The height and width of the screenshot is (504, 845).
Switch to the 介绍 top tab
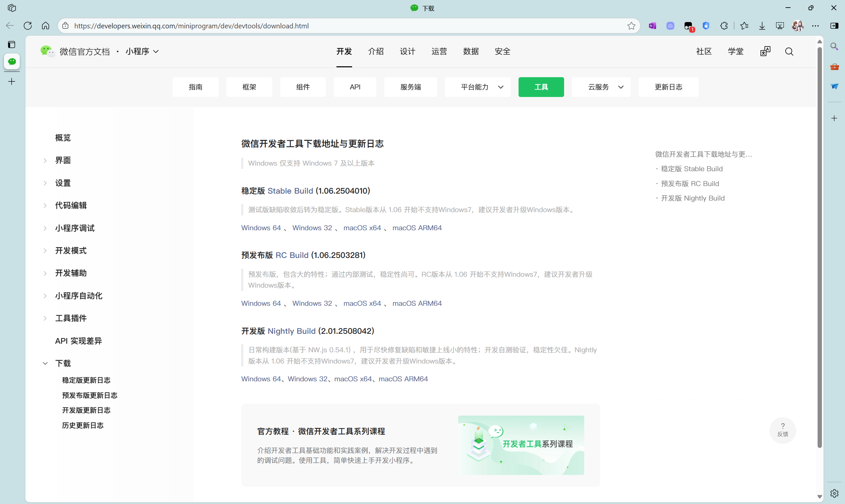[376, 52]
